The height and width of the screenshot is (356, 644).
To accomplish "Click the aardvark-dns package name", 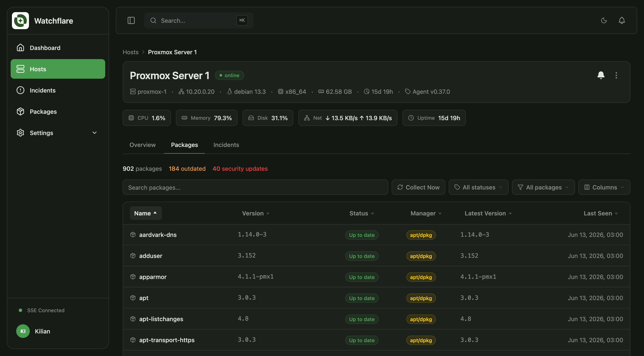I will tap(158, 235).
